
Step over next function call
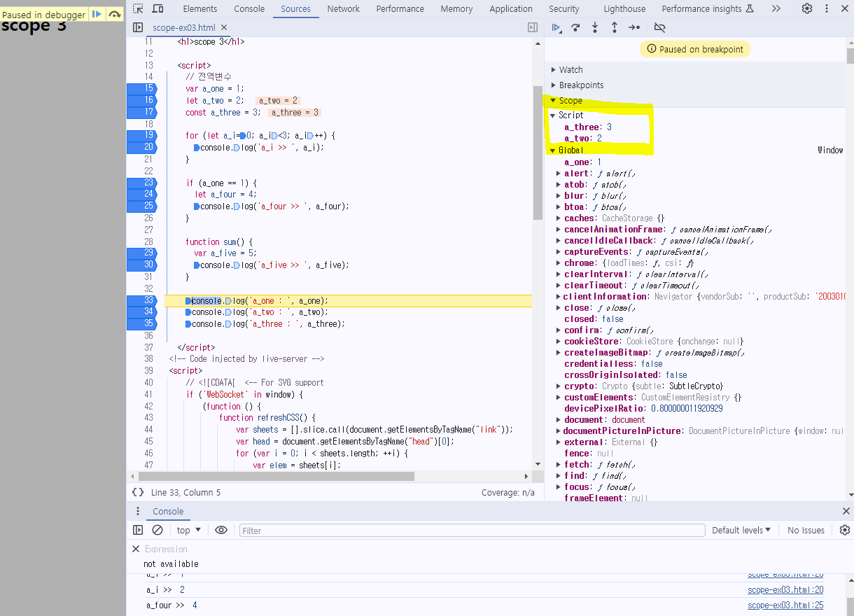(x=575, y=27)
